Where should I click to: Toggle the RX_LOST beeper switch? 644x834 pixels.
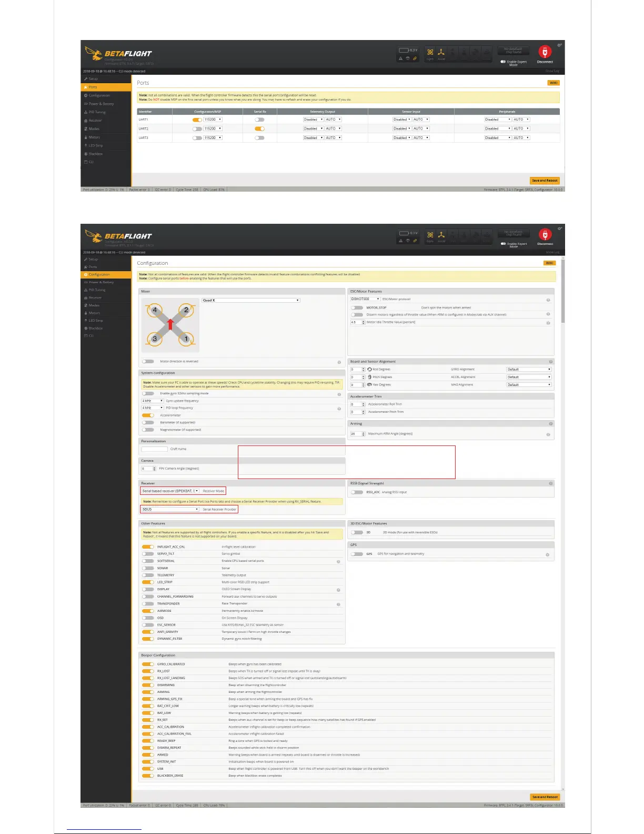pyautogui.click(x=148, y=671)
